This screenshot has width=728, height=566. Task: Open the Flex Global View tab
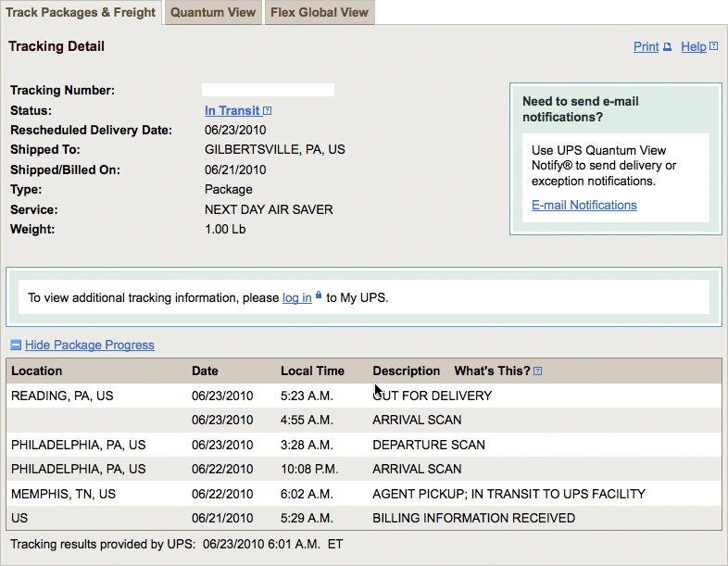click(x=320, y=13)
